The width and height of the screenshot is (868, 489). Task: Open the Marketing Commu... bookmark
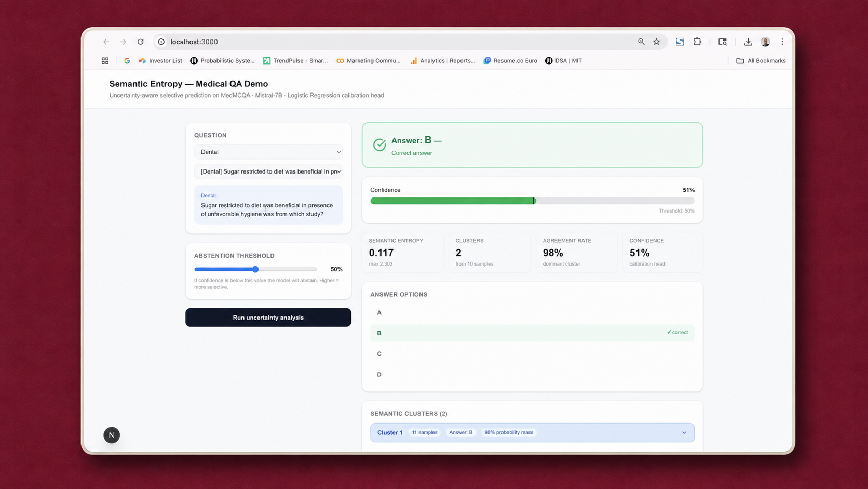(369, 61)
